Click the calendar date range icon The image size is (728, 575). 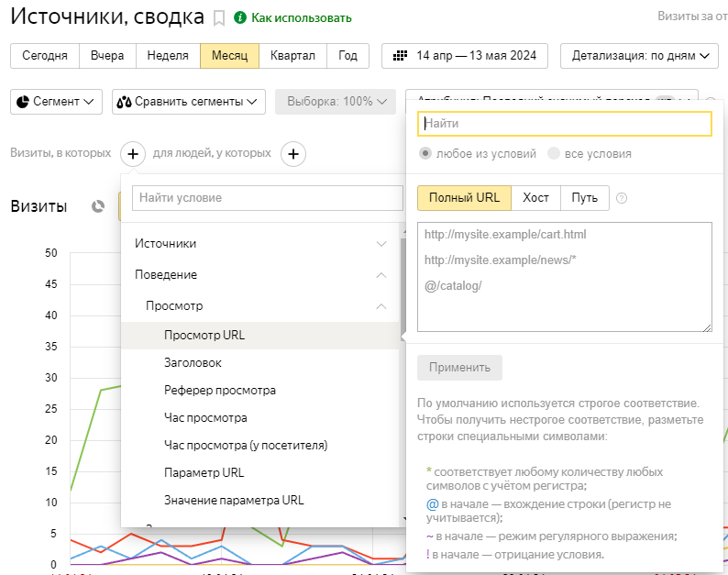click(400, 56)
